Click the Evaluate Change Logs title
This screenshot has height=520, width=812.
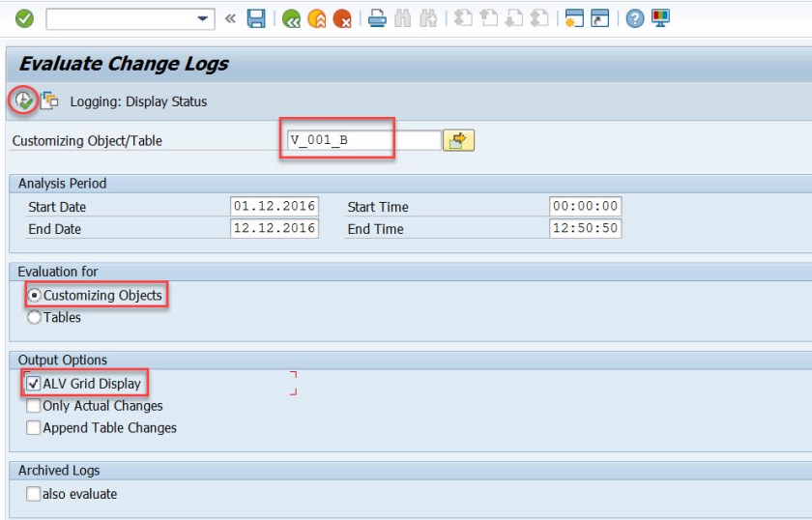(124, 64)
